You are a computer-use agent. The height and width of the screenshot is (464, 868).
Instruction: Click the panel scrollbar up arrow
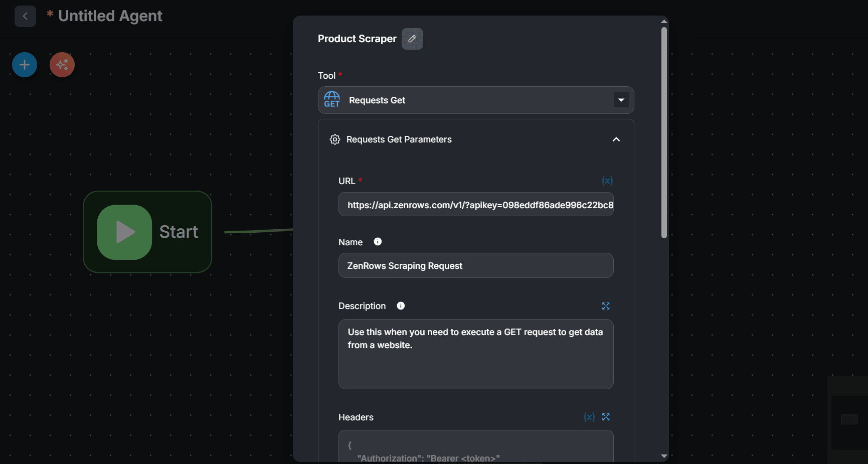(x=664, y=22)
